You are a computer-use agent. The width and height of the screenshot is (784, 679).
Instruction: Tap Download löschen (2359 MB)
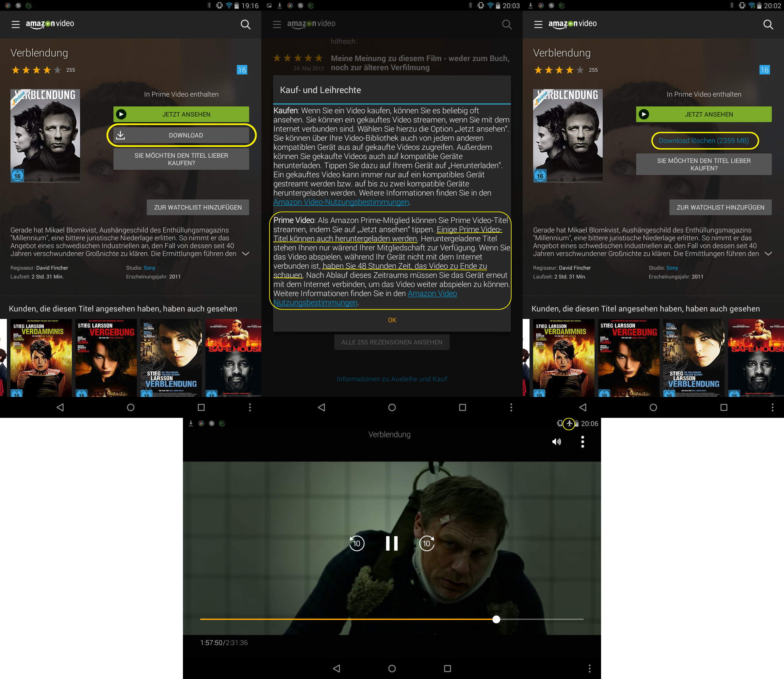pos(704,141)
